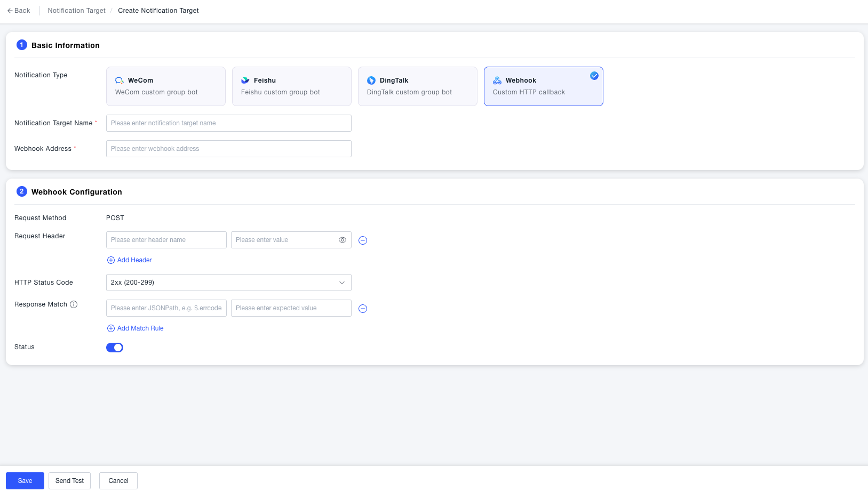Click the Send Test button
Viewport: 868px width, 492px height.
70,481
